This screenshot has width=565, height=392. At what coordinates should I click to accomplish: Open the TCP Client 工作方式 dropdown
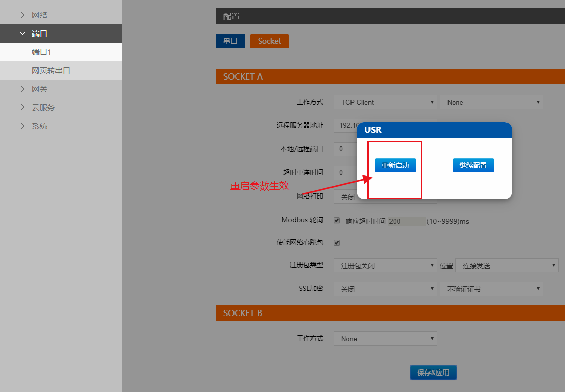pyautogui.click(x=385, y=102)
